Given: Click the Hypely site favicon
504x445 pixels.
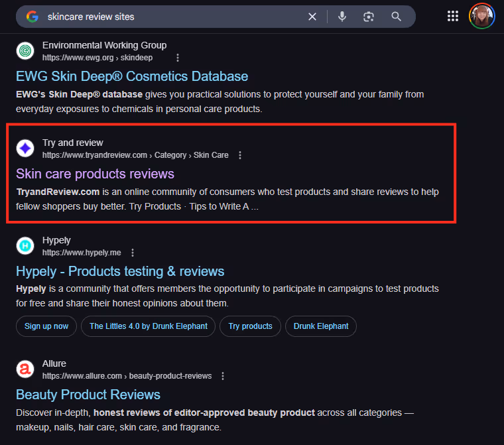Looking at the screenshot, I should 25,246.
